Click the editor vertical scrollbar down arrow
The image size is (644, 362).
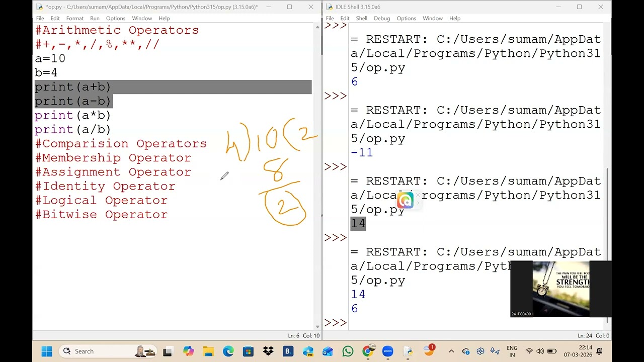(x=317, y=326)
